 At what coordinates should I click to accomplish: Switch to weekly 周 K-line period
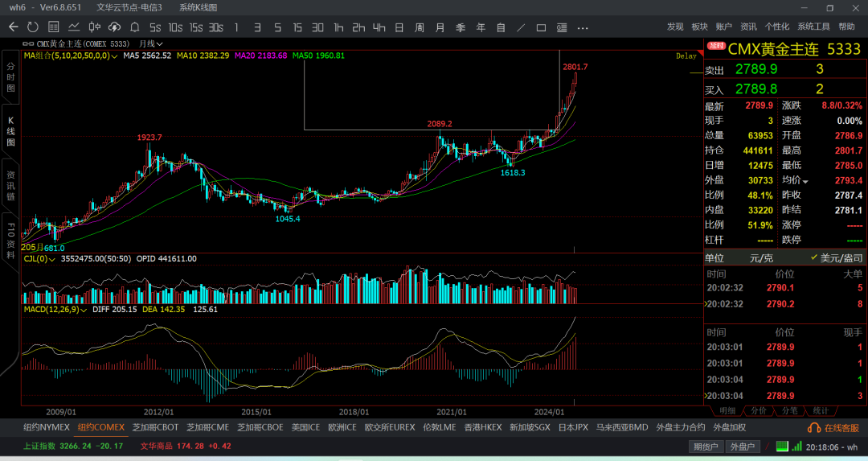[420, 27]
